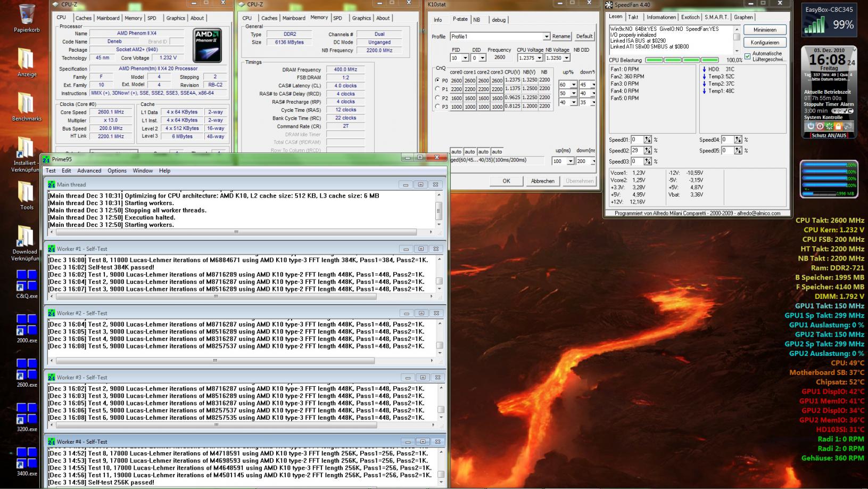868x489 pixels.
Task: Click the EasyBox Wi-Fi signal bars icon
Action: (x=814, y=25)
